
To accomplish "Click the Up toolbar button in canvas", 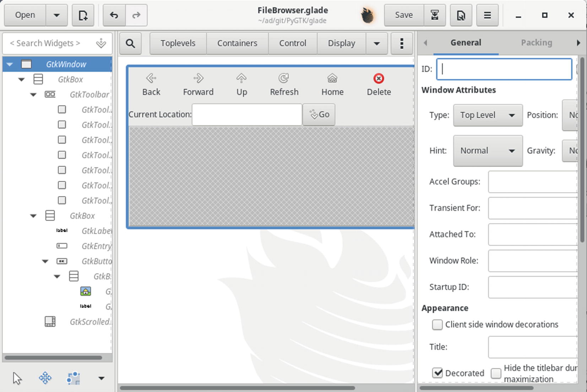I will 241,85.
